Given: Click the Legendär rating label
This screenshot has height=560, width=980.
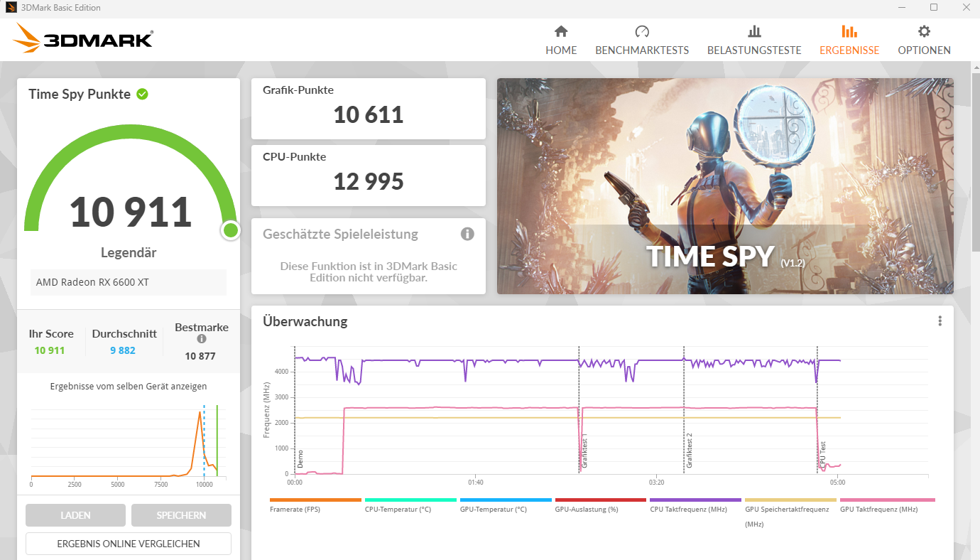Looking at the screenshot, I should 129,253.
